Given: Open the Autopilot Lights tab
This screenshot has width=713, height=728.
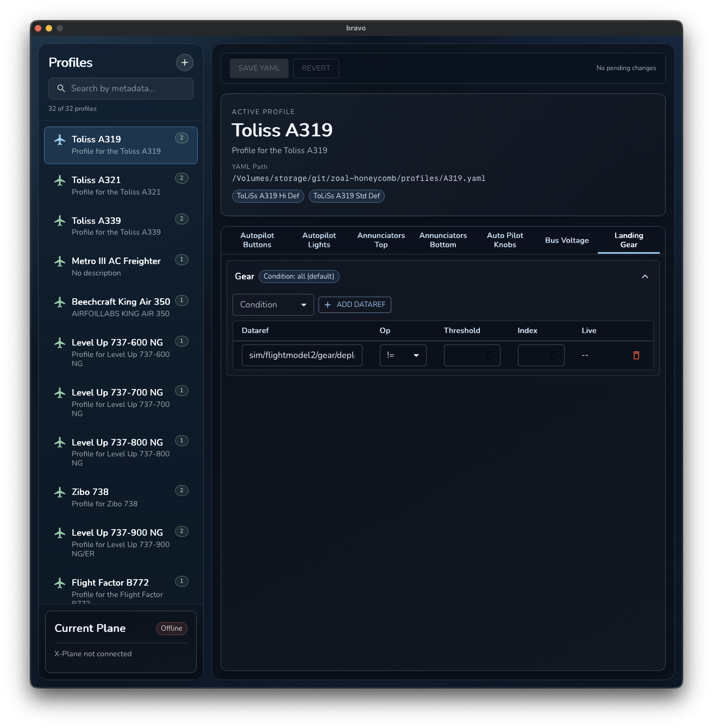Looking at the screenshot, I should click(320, 240).
